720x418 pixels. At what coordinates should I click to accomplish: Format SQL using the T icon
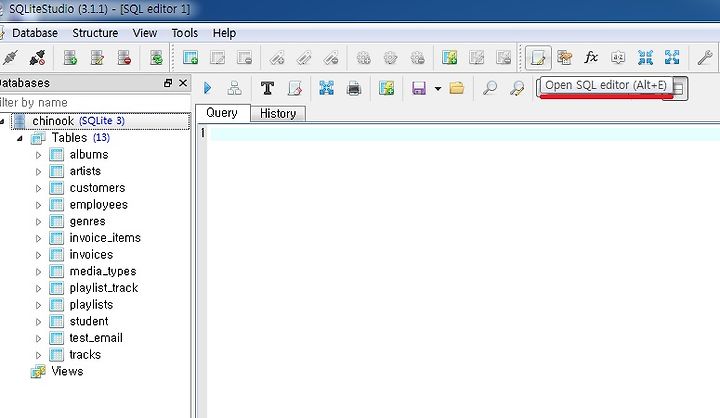(x=267, y=88)
